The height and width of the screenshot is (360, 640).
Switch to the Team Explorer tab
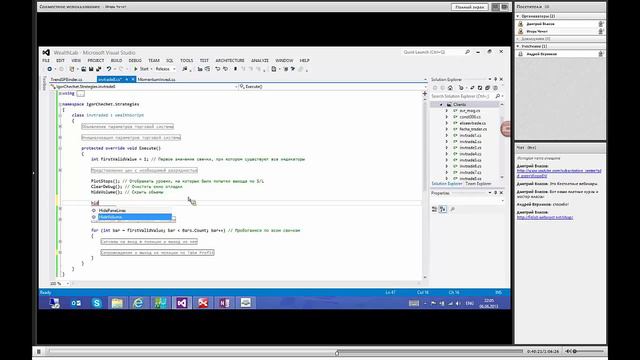click(x=478, y=184)
